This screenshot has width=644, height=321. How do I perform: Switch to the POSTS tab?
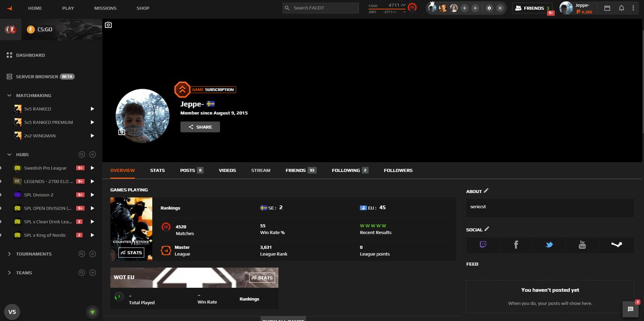(192, 170)
